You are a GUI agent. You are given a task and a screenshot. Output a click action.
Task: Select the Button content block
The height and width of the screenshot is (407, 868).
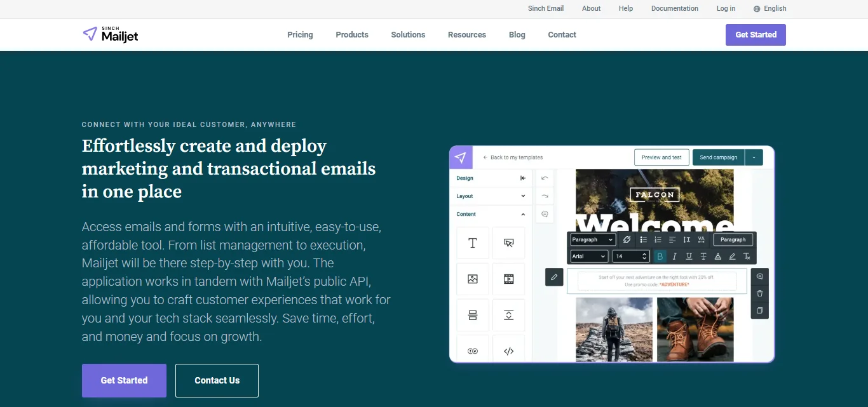(508, 243)
